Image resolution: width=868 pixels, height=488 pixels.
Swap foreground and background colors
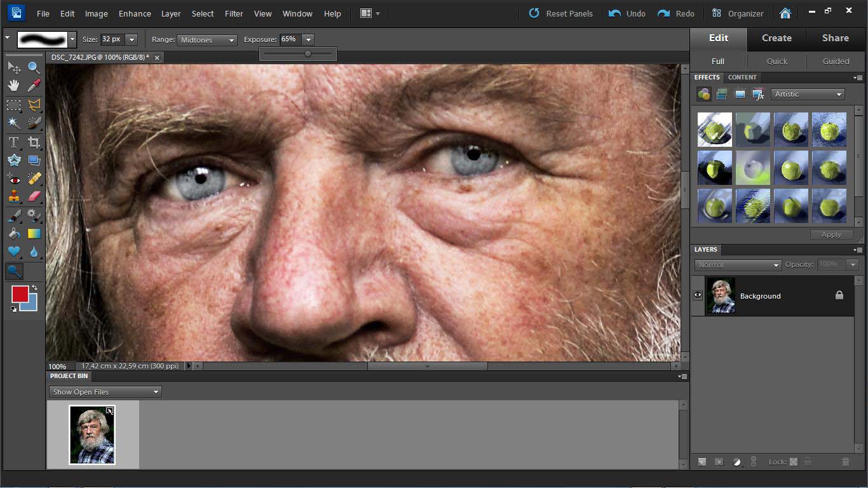click(x=34, y=288)
